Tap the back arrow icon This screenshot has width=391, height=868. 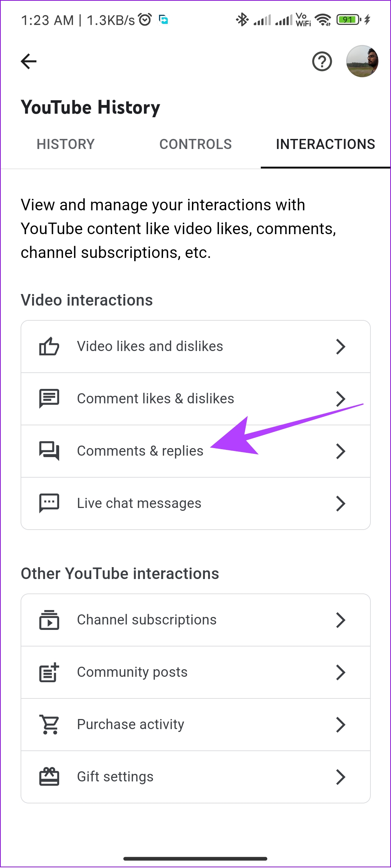[x=29, y=61]
